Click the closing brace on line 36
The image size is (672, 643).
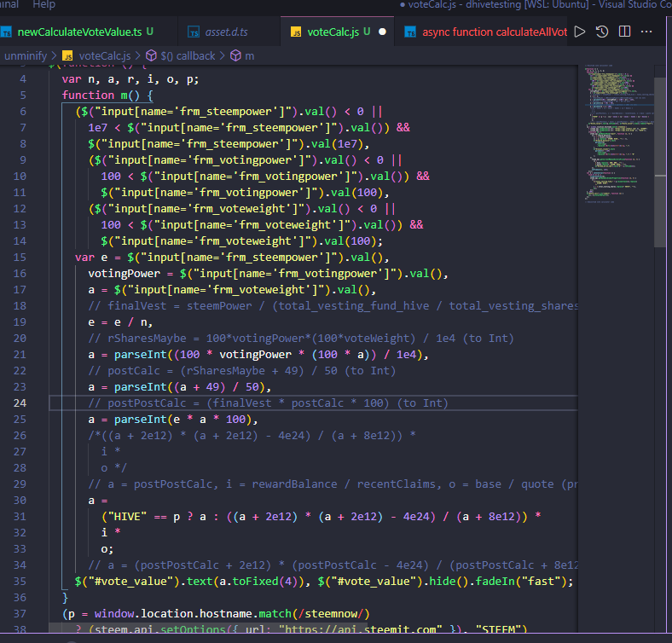65,598
